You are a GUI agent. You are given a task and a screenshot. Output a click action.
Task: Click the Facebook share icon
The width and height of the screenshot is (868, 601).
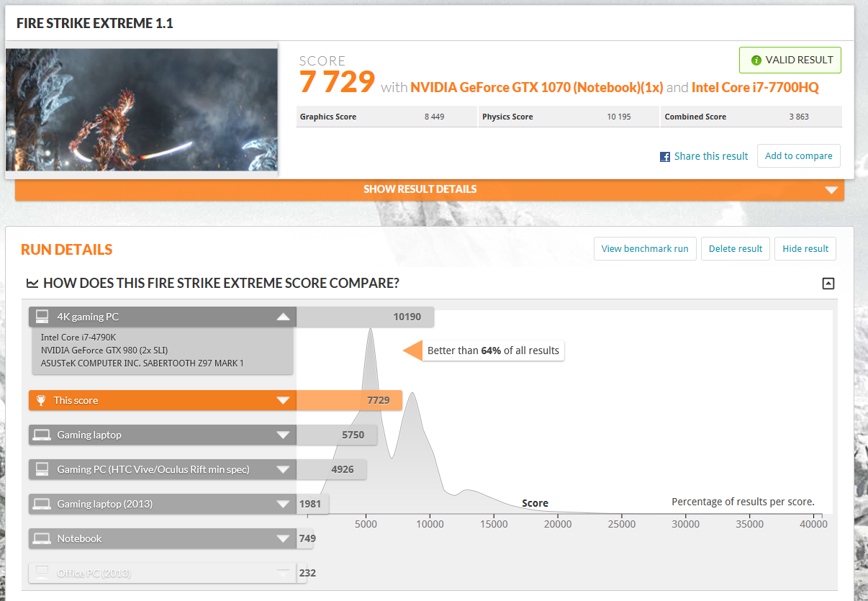click(665, 156)
